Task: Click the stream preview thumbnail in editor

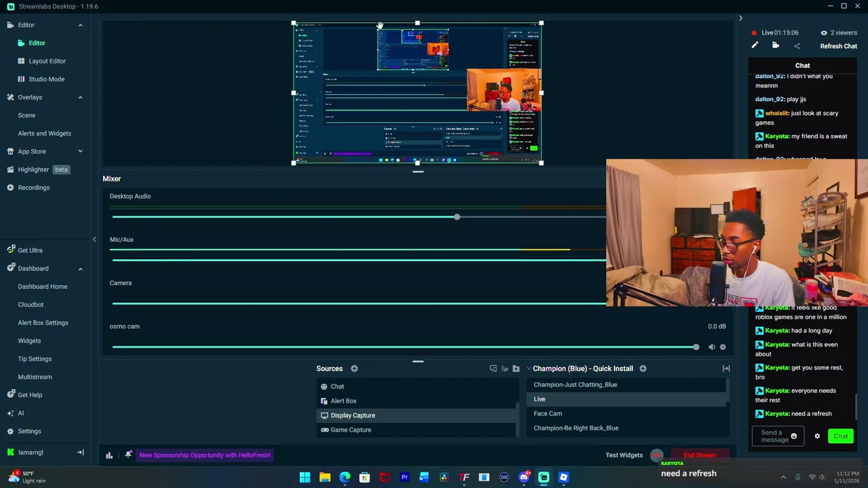Action: coord(417,93)
